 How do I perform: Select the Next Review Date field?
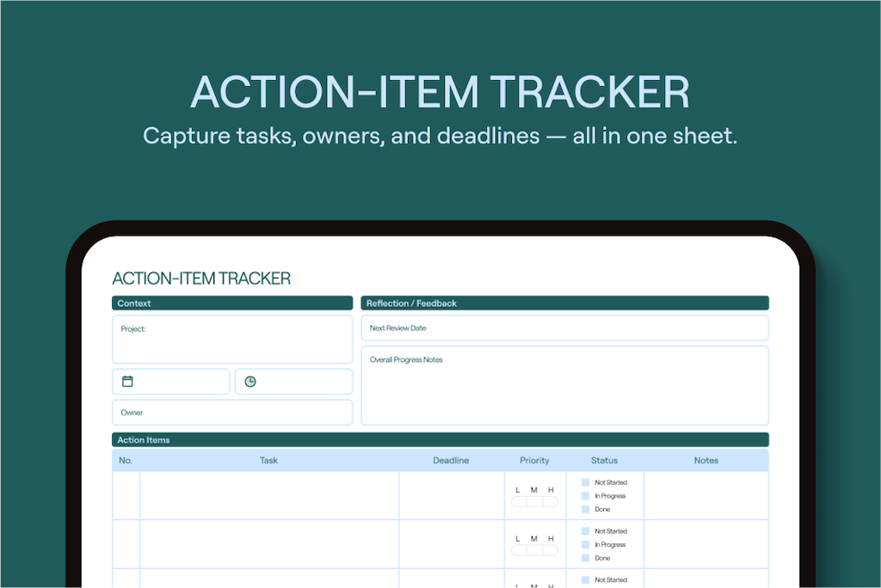tap(564, 328)
